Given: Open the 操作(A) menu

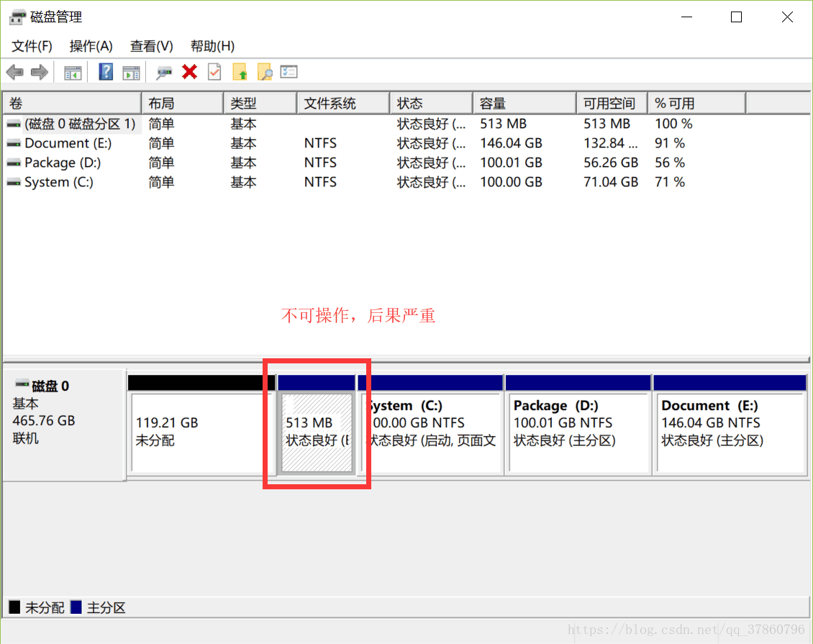Looking at the screenshot, I should click(91, 46).
